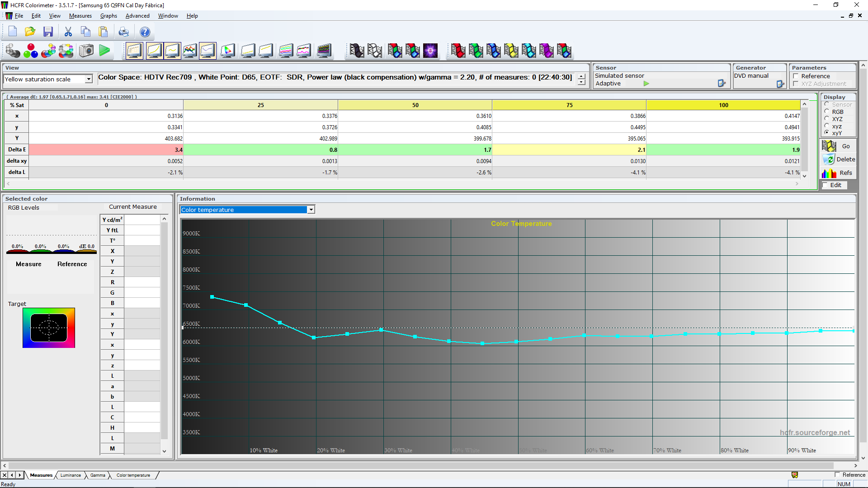Open the CIE diagram monitor icon
The height and width of the screenshot is (488, 868).
[x=228, y=51]
